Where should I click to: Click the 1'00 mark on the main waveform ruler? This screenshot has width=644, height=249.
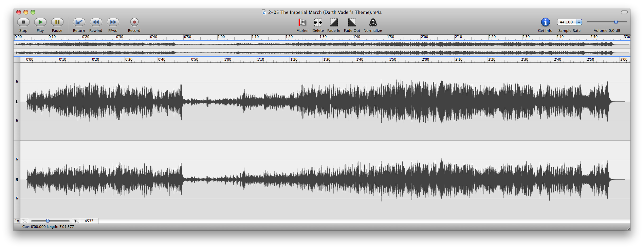click(228, 59)
